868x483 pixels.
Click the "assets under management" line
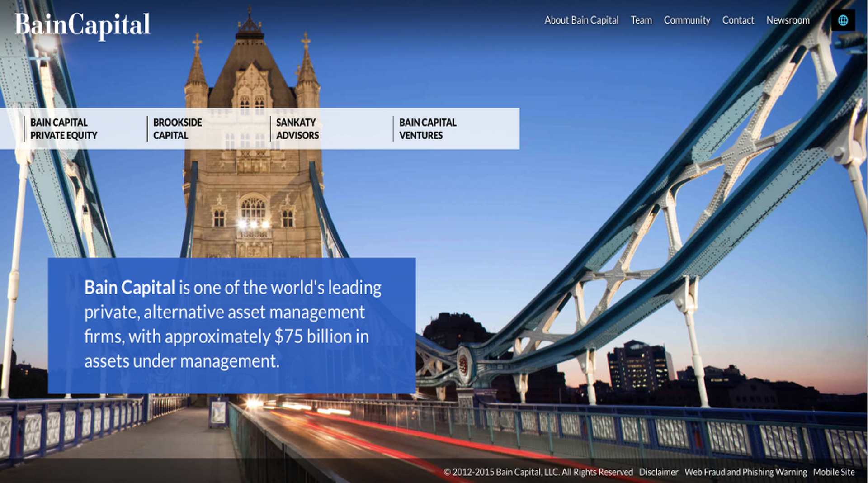(182, 361)
